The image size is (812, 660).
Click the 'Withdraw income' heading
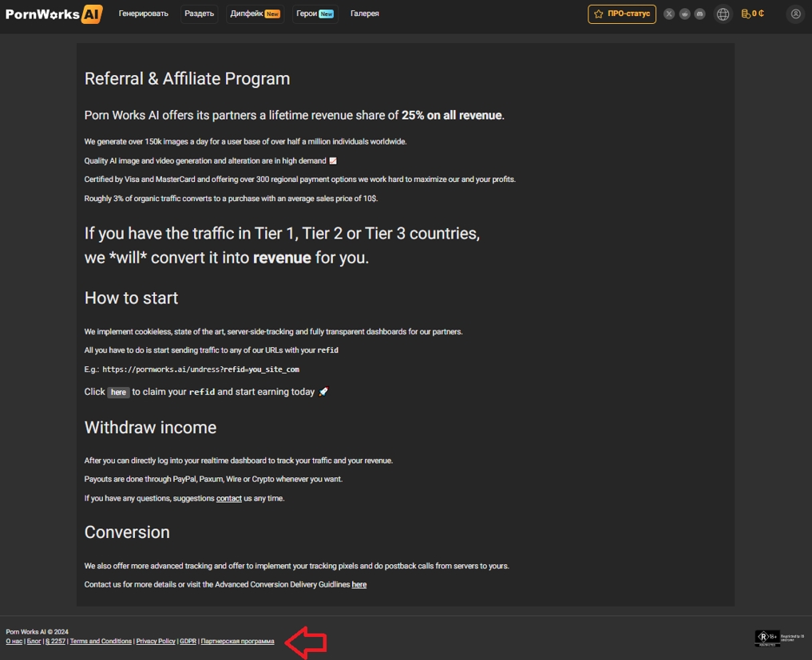click(150, 427)
